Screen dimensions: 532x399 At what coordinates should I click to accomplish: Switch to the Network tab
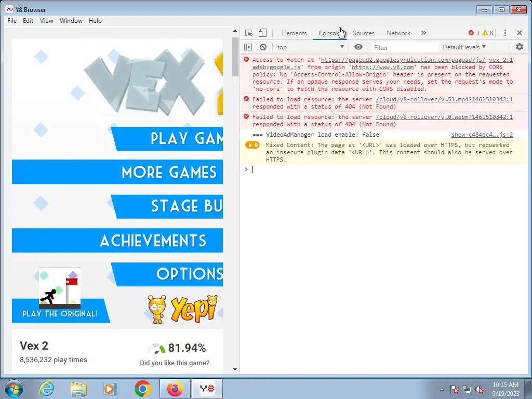398,33
